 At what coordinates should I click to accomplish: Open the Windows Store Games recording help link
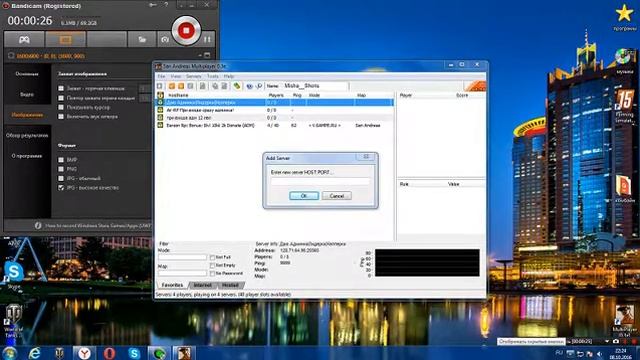(98, 225)
